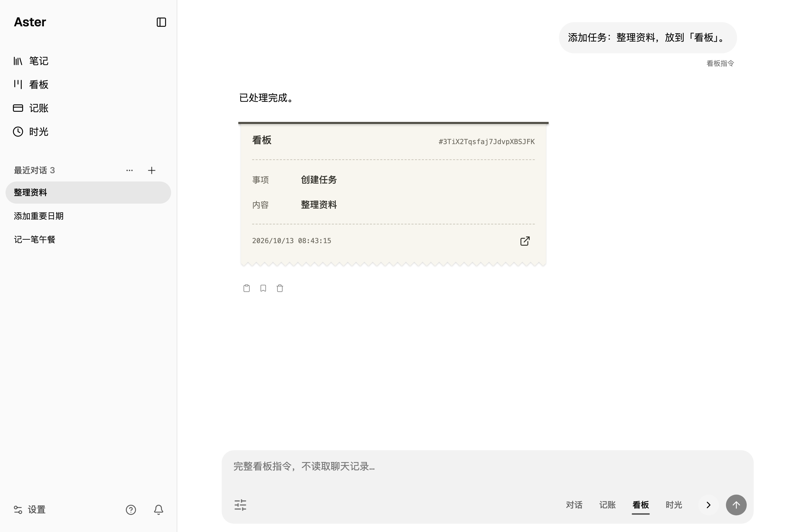
Task: Collapse the sidebar with the panel icon
Action: [161, 22]
